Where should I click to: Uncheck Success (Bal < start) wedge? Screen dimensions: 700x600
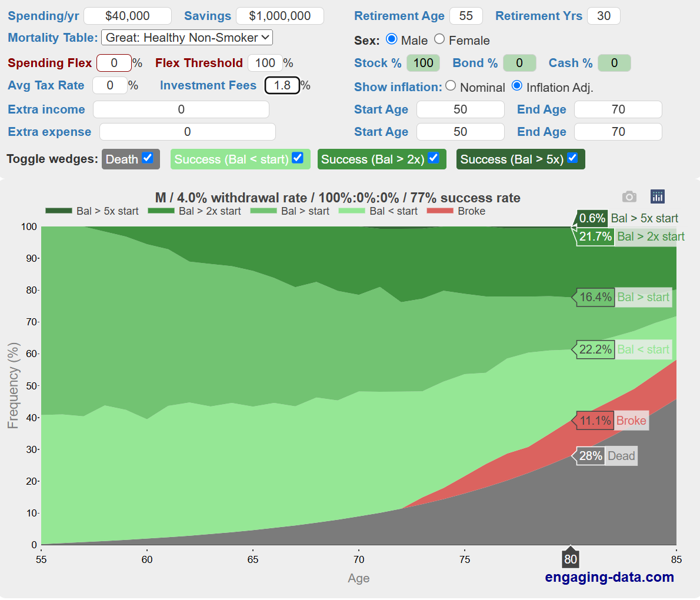click(x=298, y=158)
